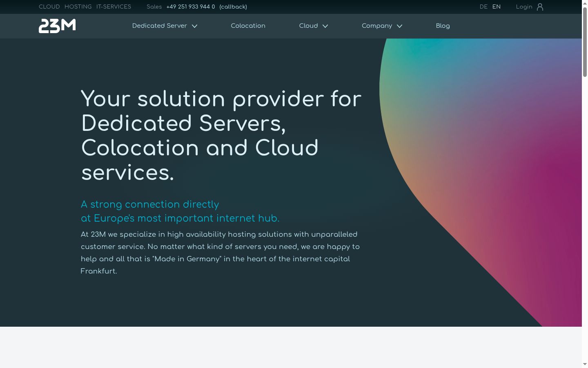The height and width of the screenshot is (368, 588).
Task: Expand the Company menu chevron
Action: click(x=399, y=26)
